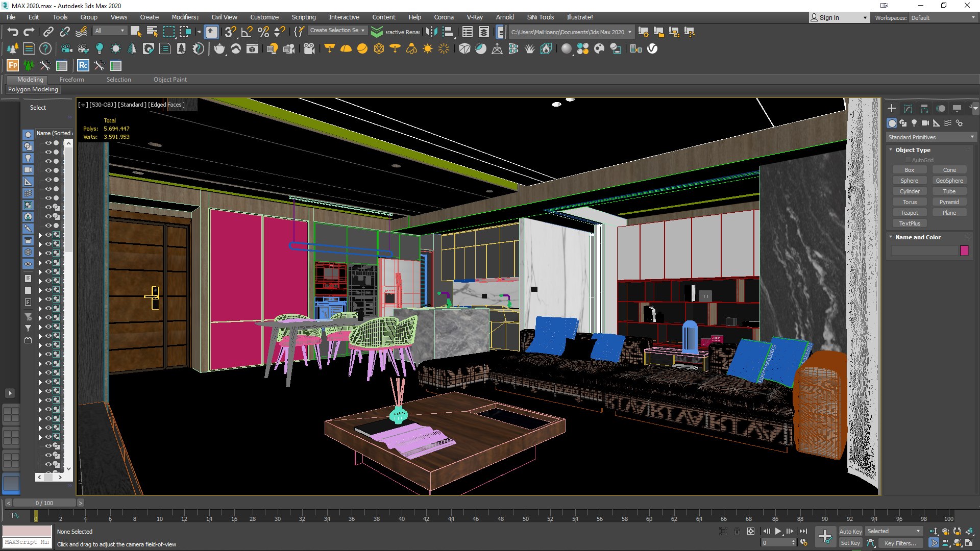Click the MAXScript Mini listener field
This screenshot has width=980, height=551.
tap(28, 542)
